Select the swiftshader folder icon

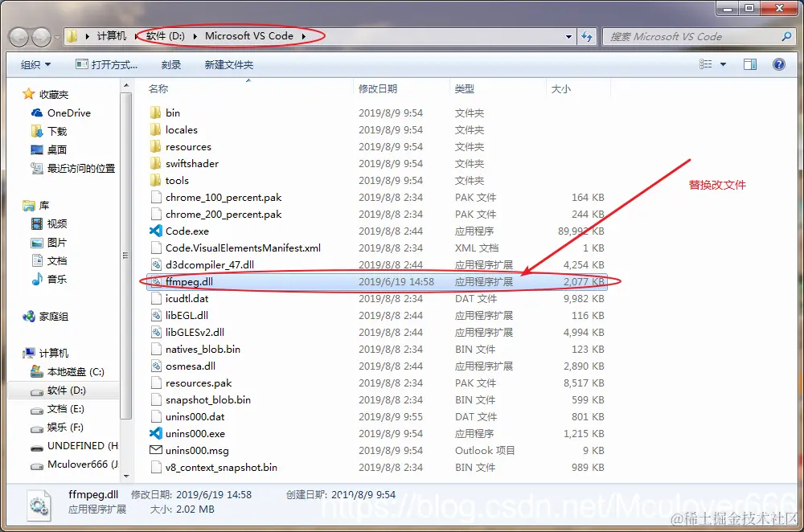click(155, 163)
